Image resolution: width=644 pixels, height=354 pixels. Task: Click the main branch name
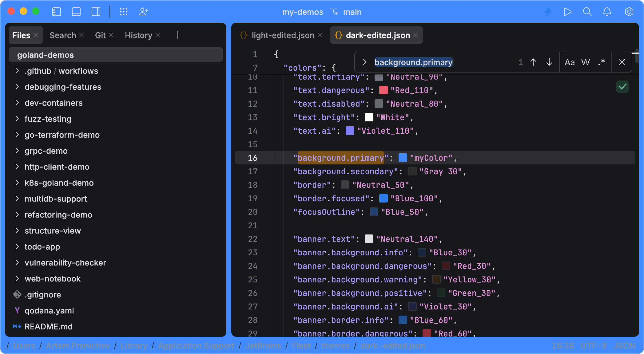pos(352,12)
